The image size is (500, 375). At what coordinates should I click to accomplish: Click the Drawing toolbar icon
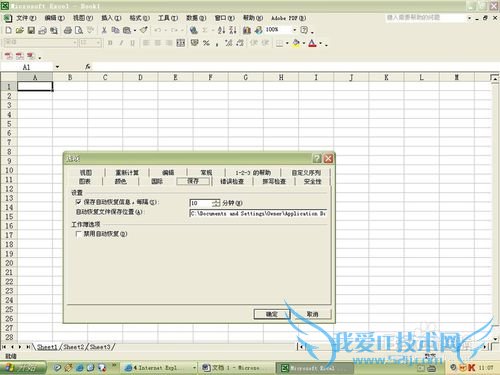[x=259, y=30]
